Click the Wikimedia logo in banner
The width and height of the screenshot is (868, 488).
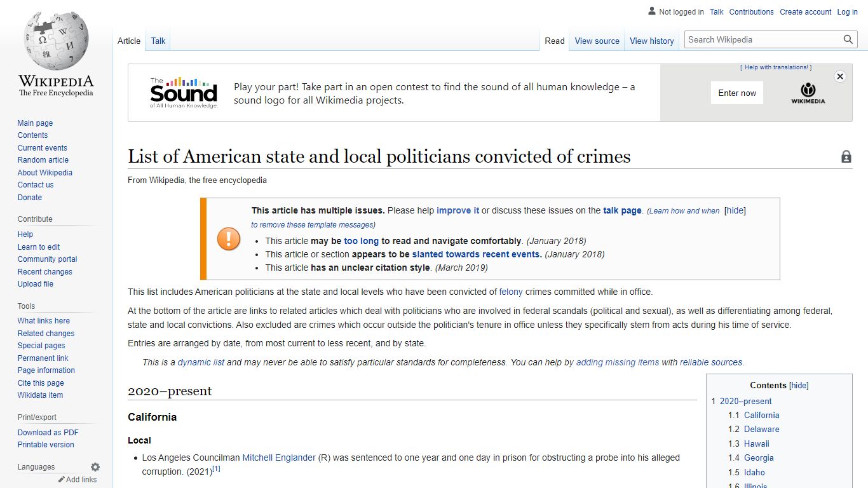tap(808, 93)
